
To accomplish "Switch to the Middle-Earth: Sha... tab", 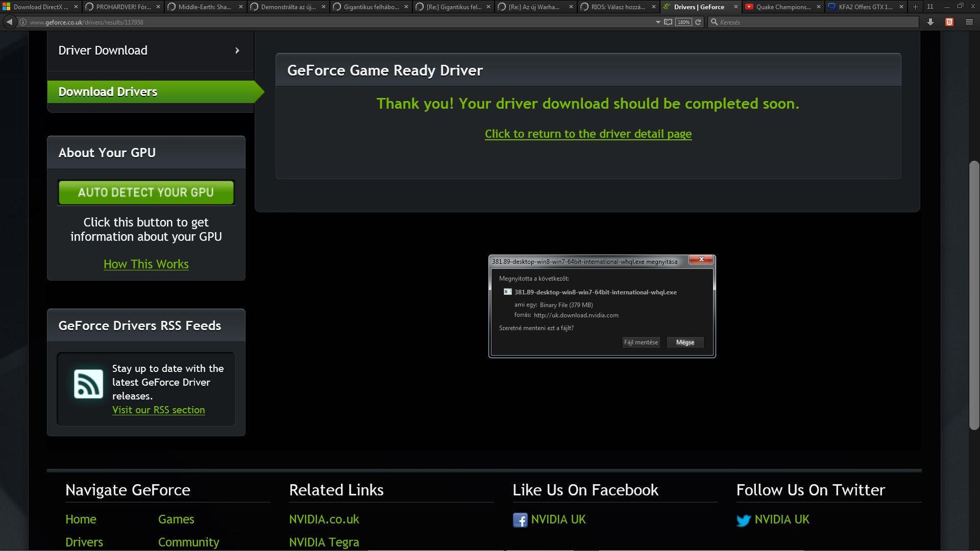I will click(x=206, y=7).
